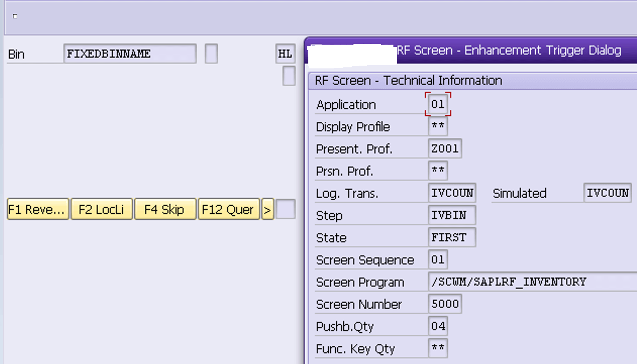Select the Present. Prof. field with Z001
Screen dimensions: 637x364
click(x=444, y=149)
